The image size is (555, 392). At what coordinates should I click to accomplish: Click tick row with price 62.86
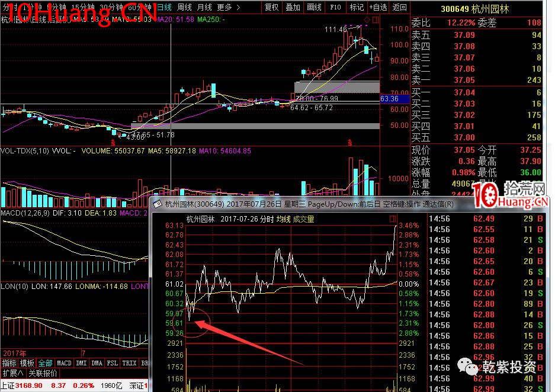(x=486, y=336)
